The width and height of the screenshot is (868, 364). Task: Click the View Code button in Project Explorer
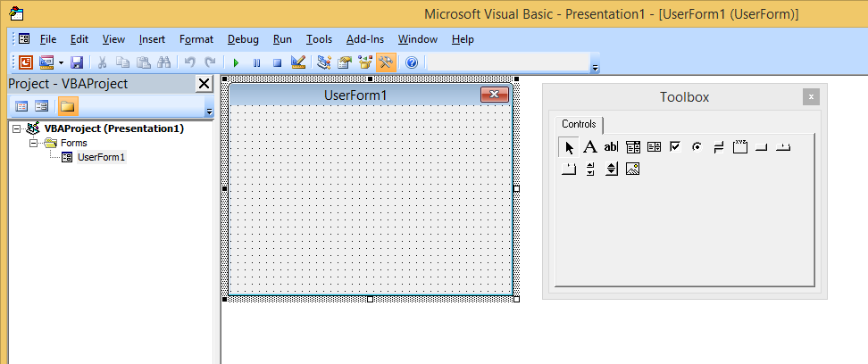[21, 106]
